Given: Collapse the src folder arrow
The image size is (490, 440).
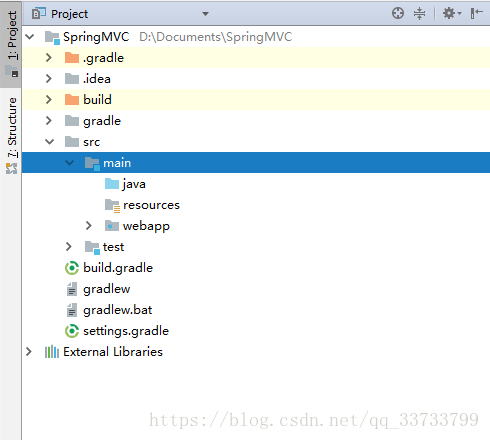Looking at the screenshot, I should coord(49,142).
